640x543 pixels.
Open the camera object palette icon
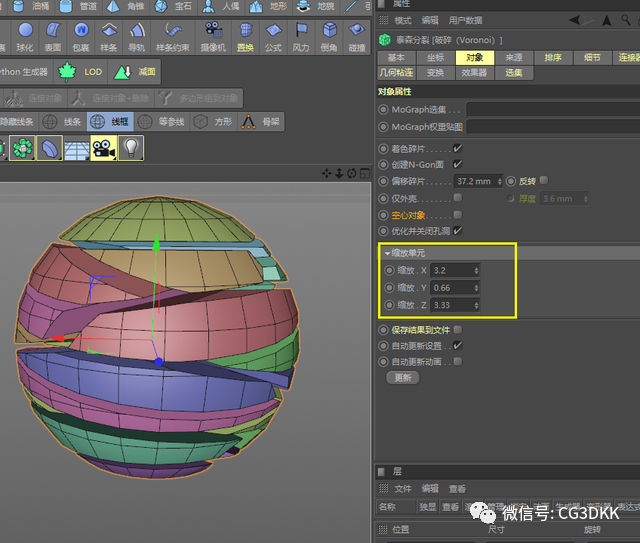click(104, 148)
